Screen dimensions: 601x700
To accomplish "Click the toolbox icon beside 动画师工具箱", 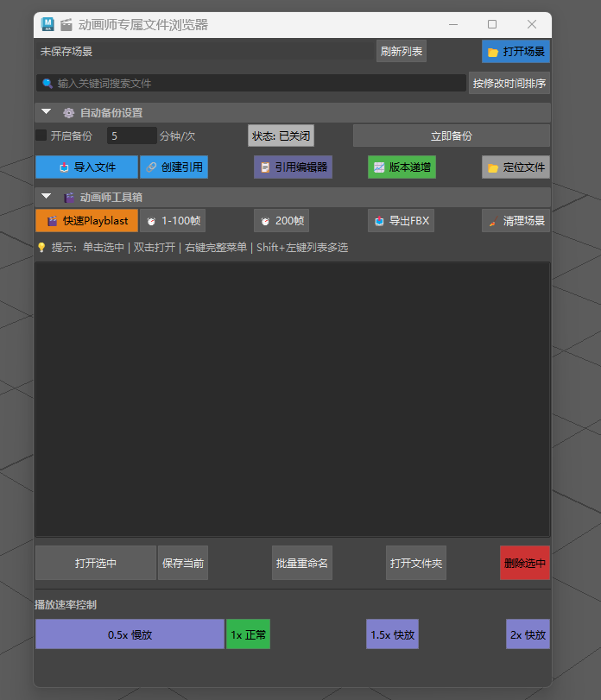I will 68,198.
